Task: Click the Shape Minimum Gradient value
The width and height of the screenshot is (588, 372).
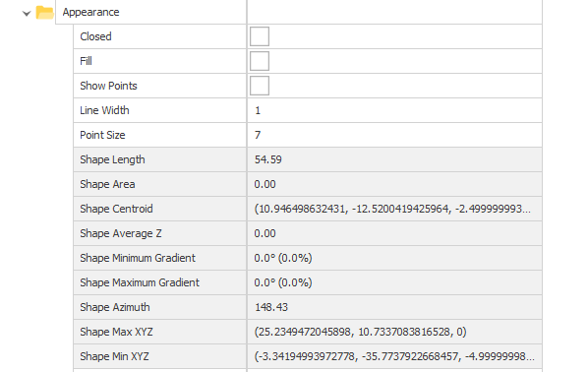Action: tap(283, 258)
